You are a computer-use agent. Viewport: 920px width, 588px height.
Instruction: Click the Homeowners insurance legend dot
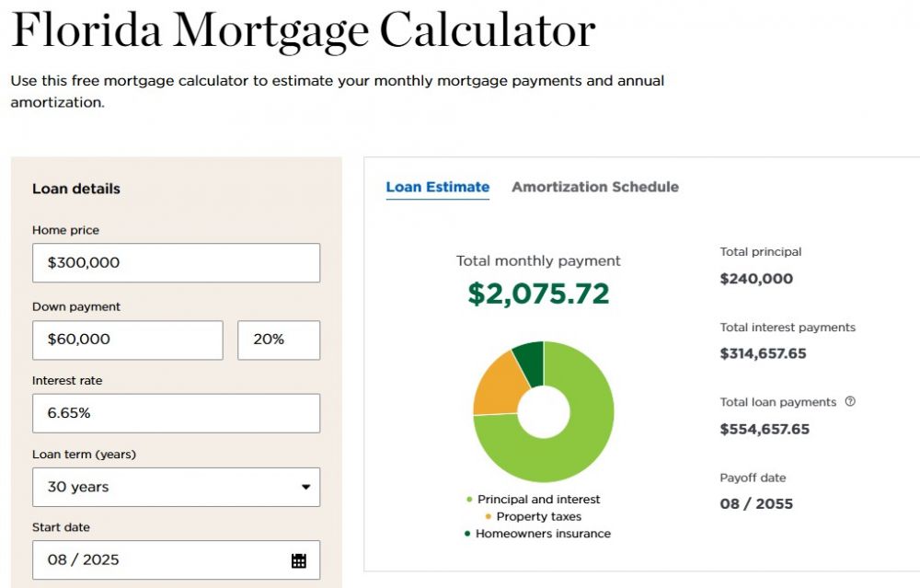click(467, 534)
